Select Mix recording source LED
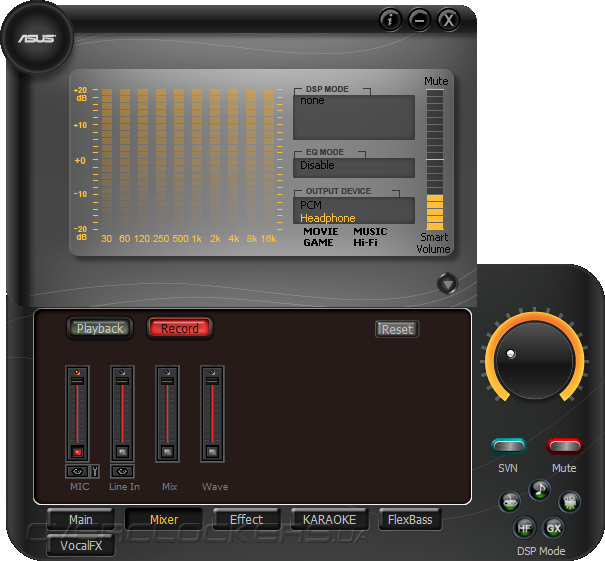 coord(167,372)
